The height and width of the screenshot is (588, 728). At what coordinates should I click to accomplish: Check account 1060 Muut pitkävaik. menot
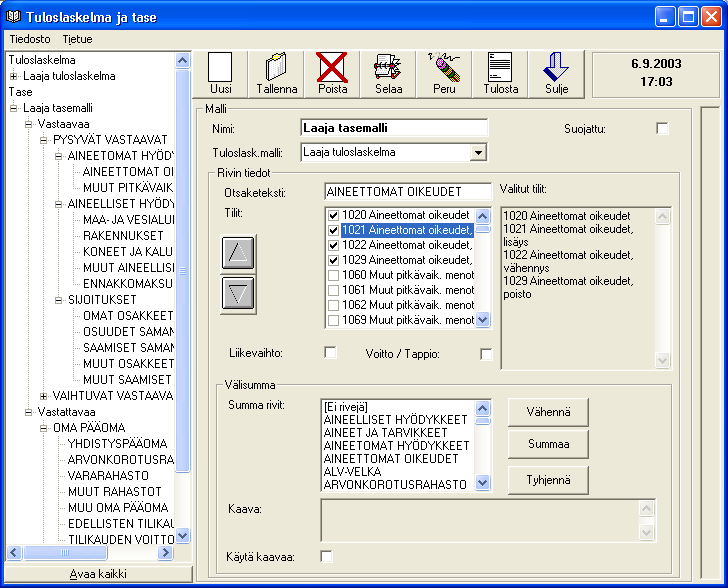pyautogui.click(x=333, y=275)
